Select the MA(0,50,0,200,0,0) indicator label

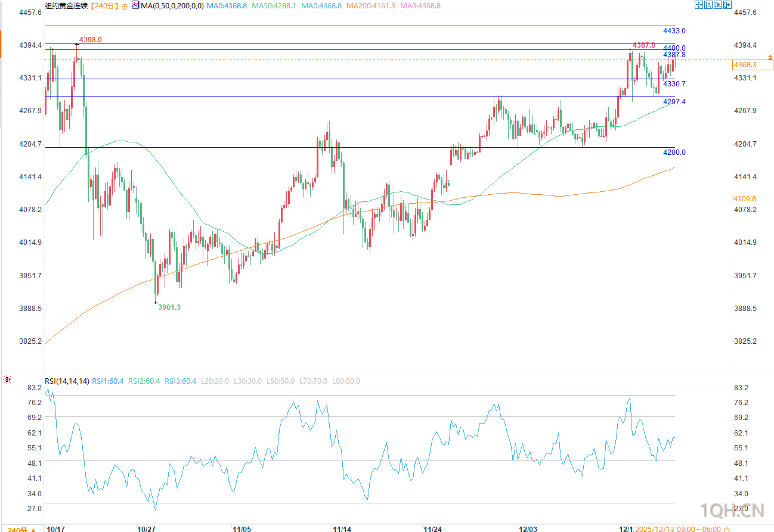[x=172, y=5]
